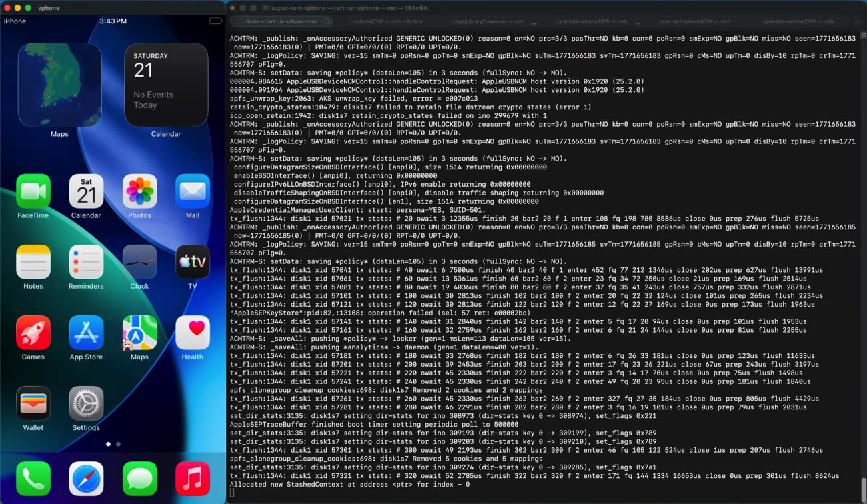Launch Safari from the dock
This screenshot has height=504, width=867.
(86, 479)
